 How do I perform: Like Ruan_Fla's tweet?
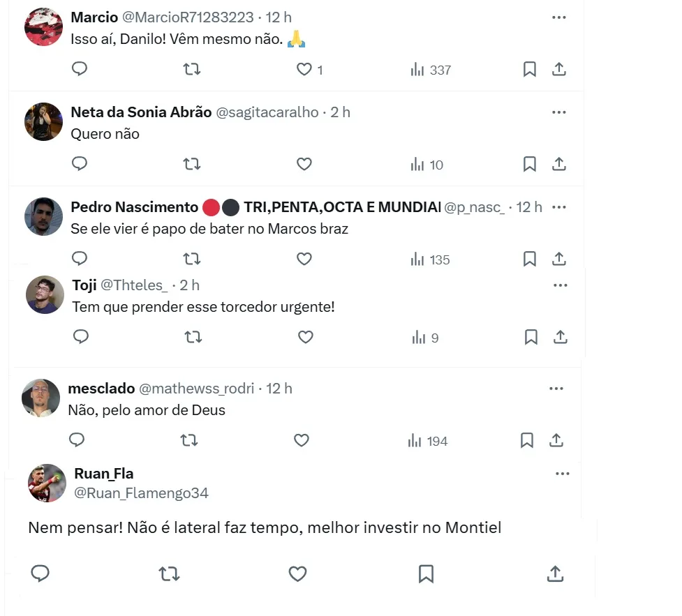[297, 573]
